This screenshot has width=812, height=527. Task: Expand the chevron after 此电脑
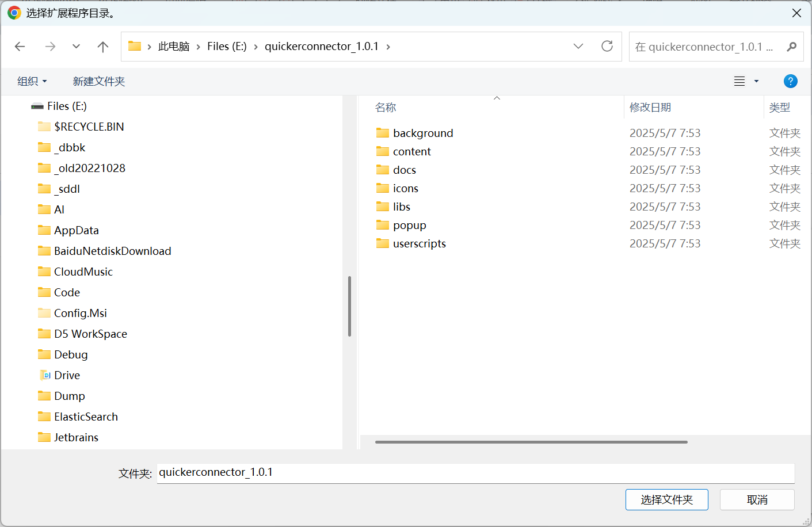(x=199, y=47)
